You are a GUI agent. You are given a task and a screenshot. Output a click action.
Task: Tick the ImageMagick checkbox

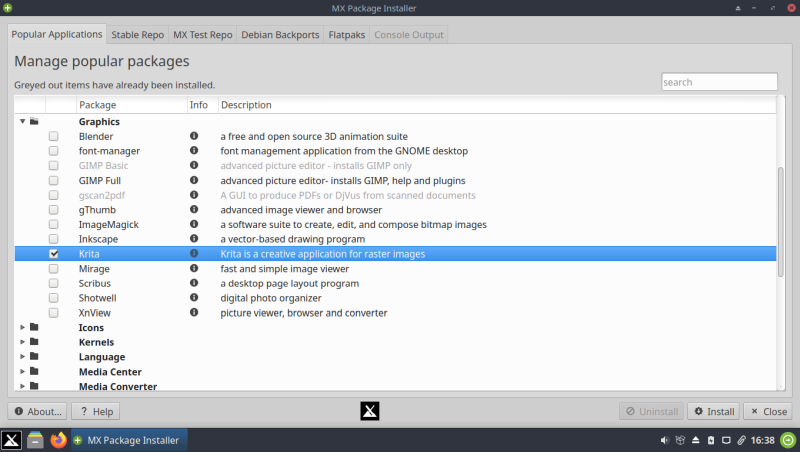[54, 224]
